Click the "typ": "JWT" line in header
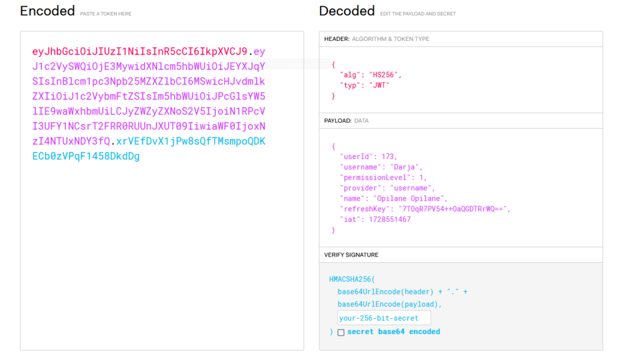 [365, 85]
